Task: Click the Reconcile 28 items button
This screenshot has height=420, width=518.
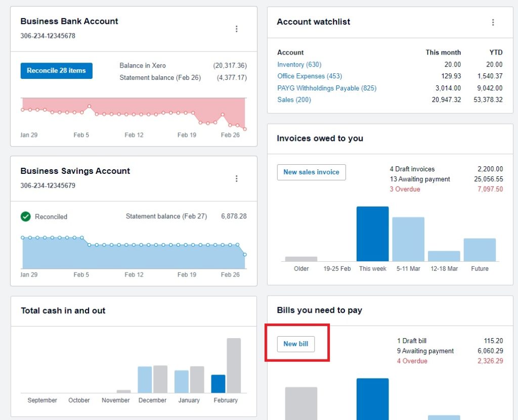Action: tap(56, 71)
